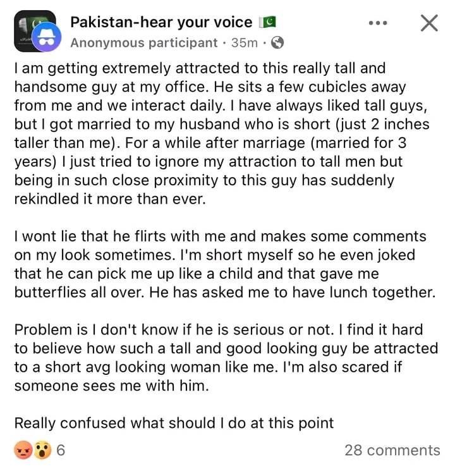Click the Anonymous participant label

(143, 43)
